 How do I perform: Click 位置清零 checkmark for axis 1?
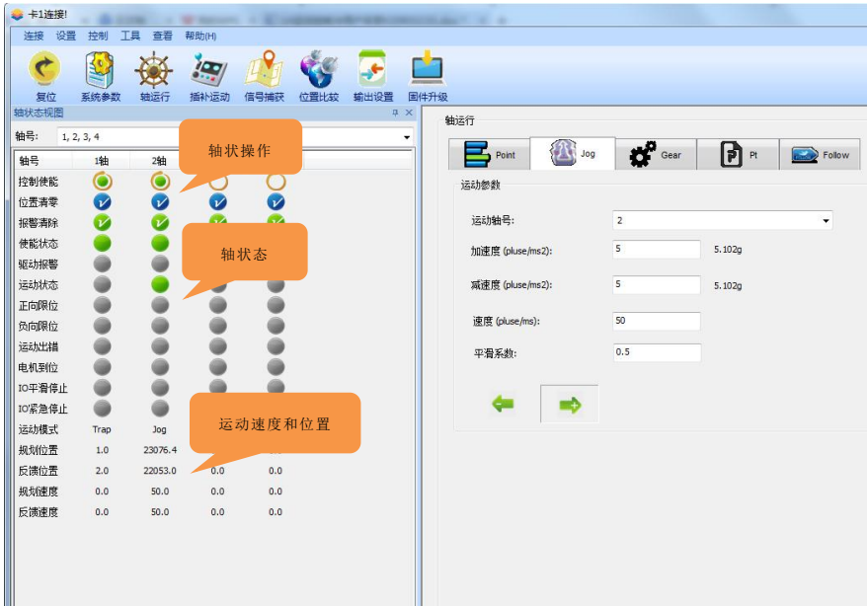tap(103, 202)
